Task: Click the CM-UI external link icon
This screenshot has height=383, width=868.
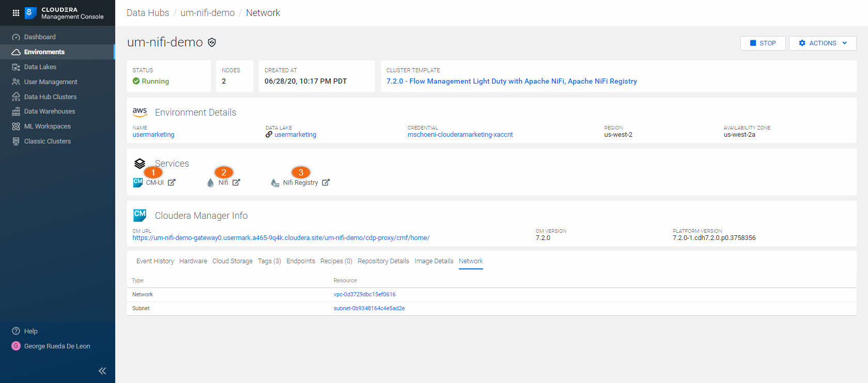Action: [x=172, y=183]
